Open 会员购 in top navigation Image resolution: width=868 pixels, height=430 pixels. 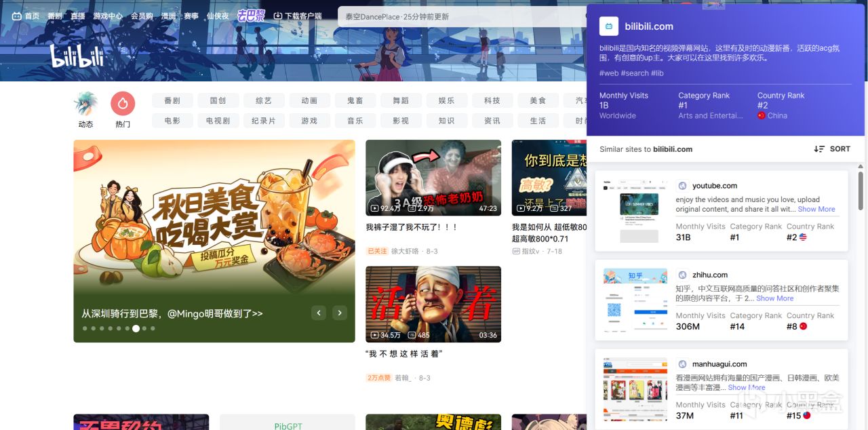142,16
